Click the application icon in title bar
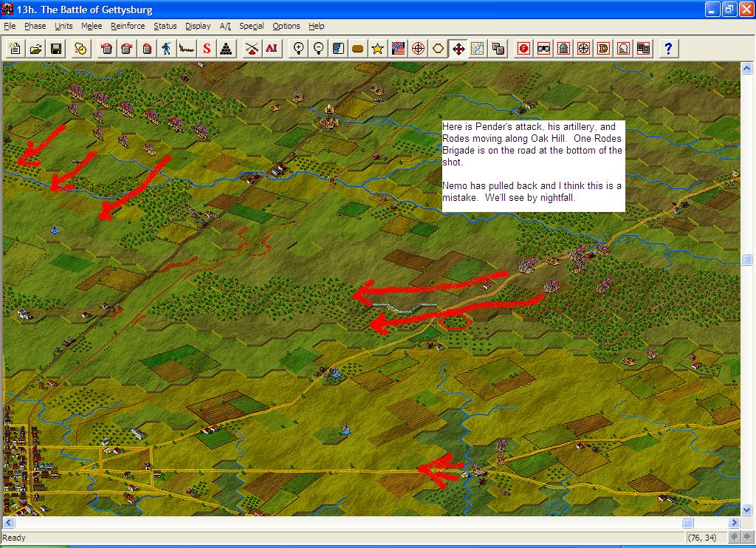 pyautogui.click(x=7, y=9)
